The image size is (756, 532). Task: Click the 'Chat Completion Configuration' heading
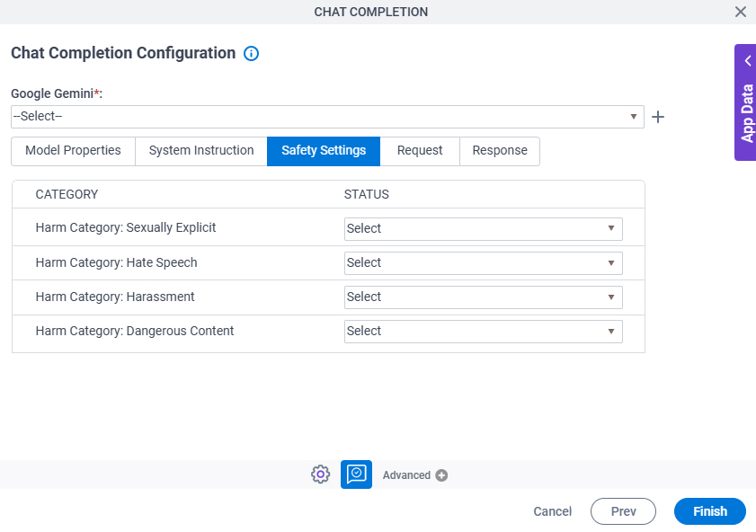pyautogui.click(x=123, y=53)
